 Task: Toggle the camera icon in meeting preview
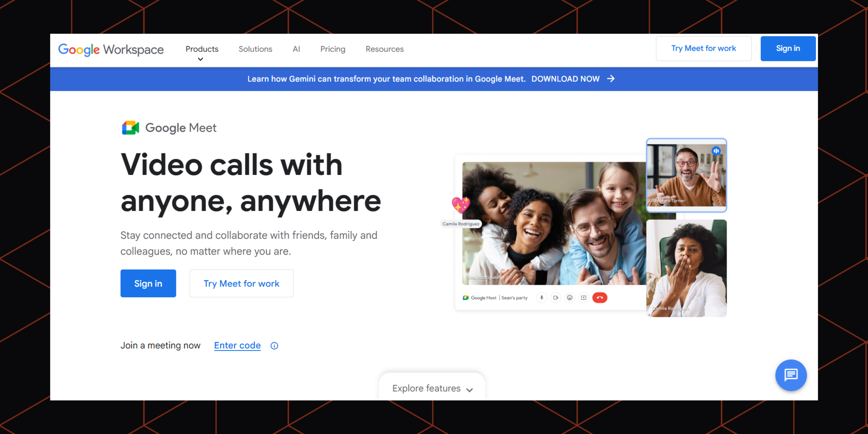(x=556, y=298)
